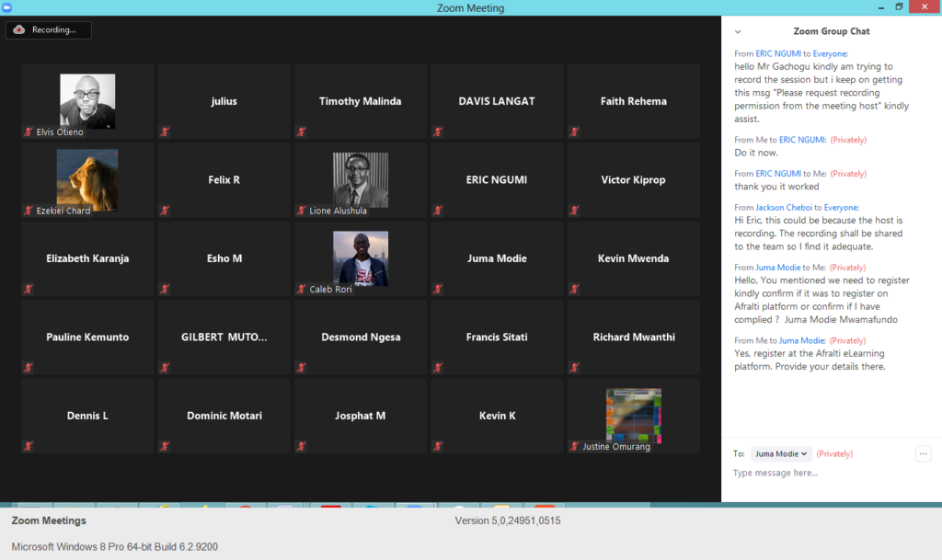Click Juma Modie sender name in chat

[x=778, y=267]
